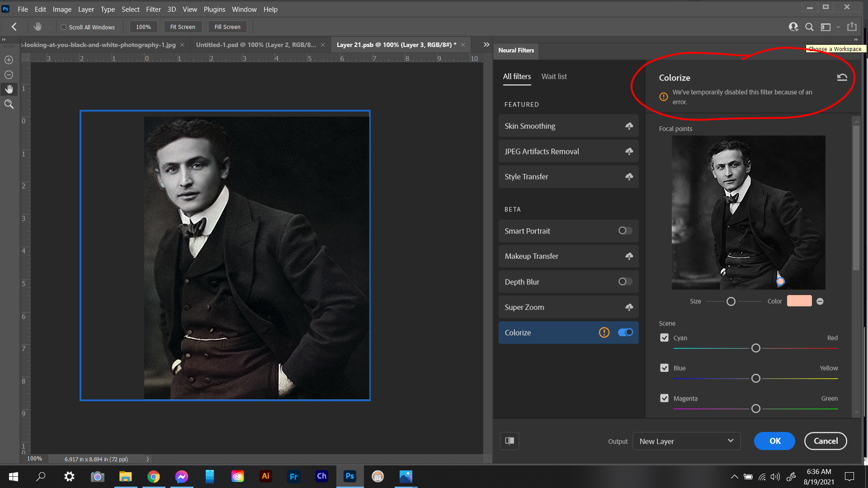868x488 pixels.
Task: Open the Filter menu
Action: coord(153,9)
